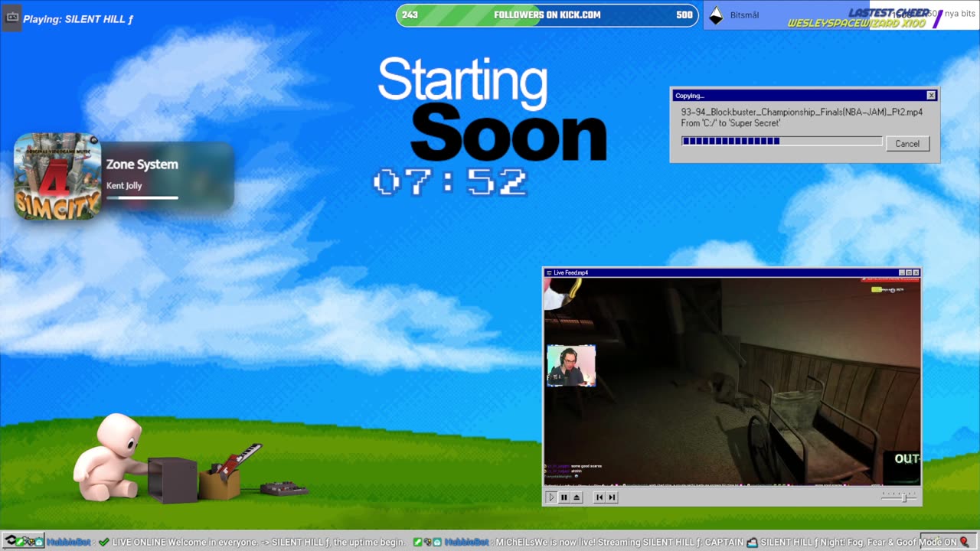The width and height of the screenshot is (980, 551).
Task: Click the Playing: SILENT HILL f label
Action: pos(78,19)
